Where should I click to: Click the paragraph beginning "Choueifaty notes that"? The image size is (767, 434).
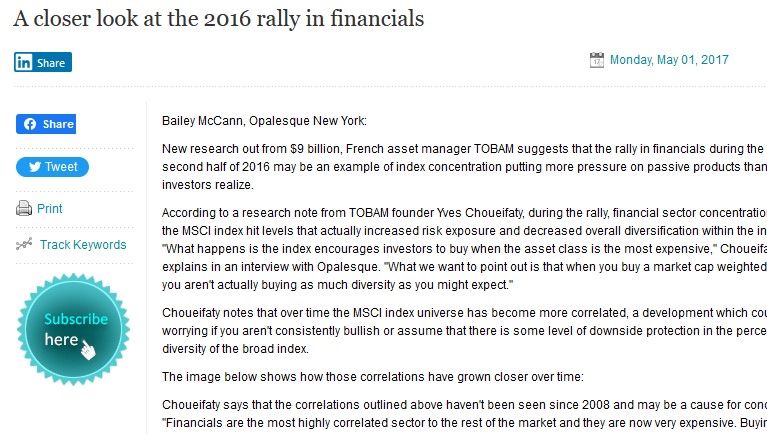[x=464, y=331]
